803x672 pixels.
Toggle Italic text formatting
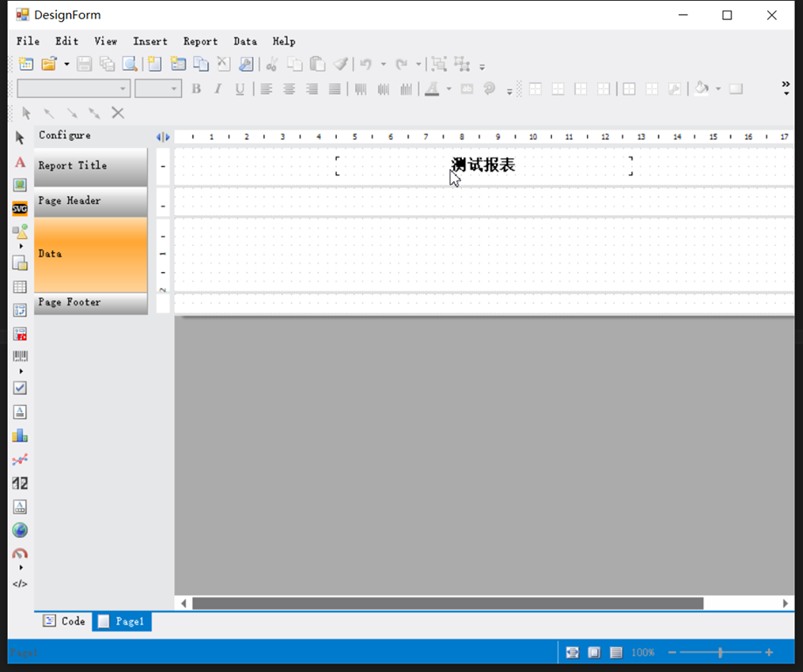pos(218,88)
